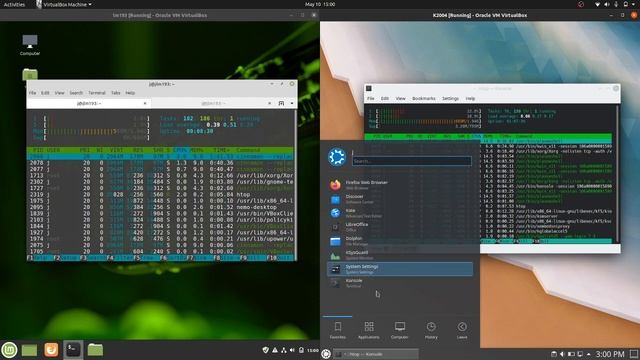640x360 pixels.
Task: Switch to Leave tab in KDE launcher
Action: [462, 330]
